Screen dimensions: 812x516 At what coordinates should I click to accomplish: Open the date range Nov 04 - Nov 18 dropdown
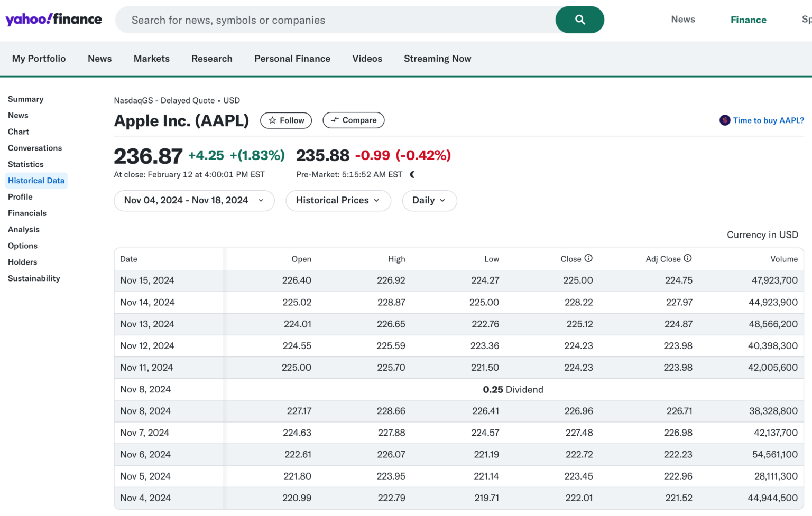[194, 201]
